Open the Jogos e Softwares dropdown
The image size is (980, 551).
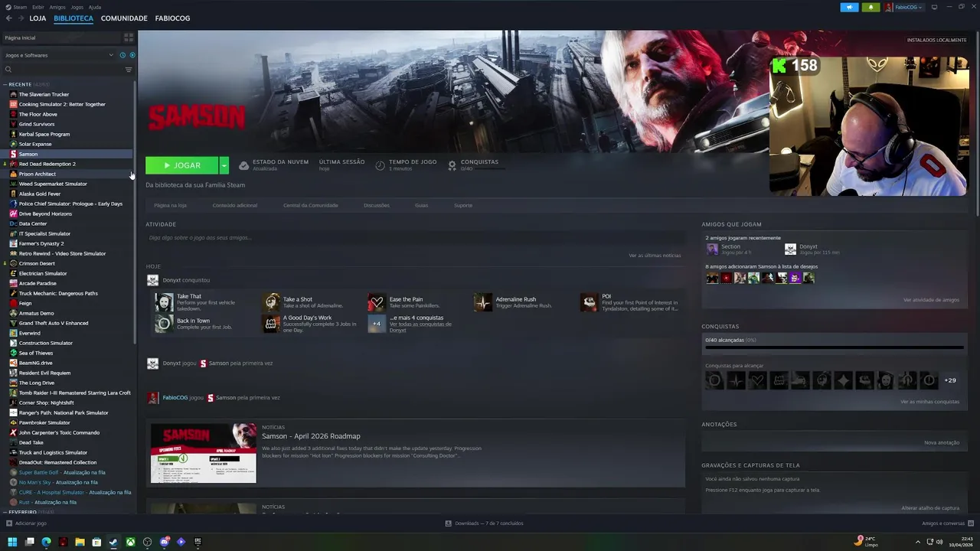coord(58,55)
